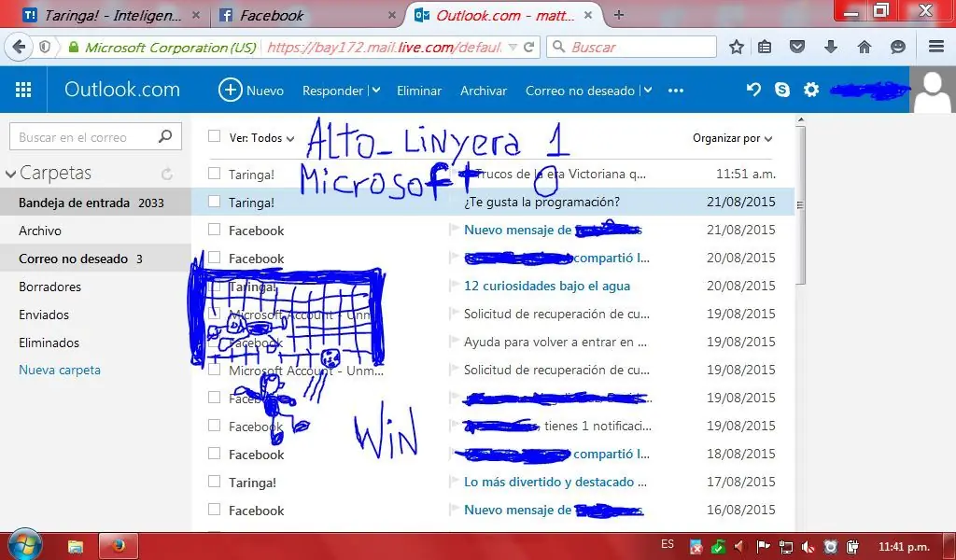
Task: Click the undo arrow icon in Outlook
Action: pyautogui.click(x=753, y=90)
